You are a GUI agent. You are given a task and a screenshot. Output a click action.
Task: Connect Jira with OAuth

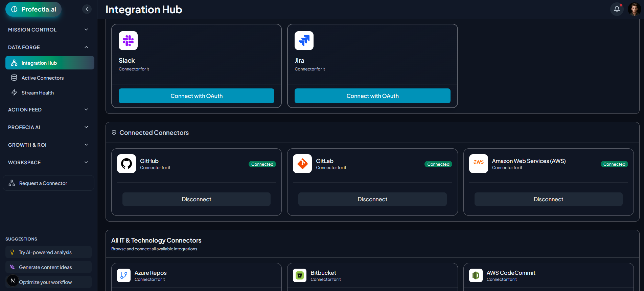point(372,96)
